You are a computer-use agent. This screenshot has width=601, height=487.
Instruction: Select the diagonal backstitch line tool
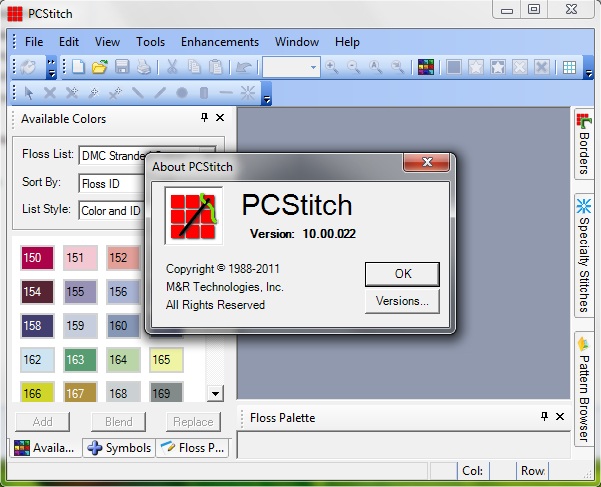[x=160, y=93]
